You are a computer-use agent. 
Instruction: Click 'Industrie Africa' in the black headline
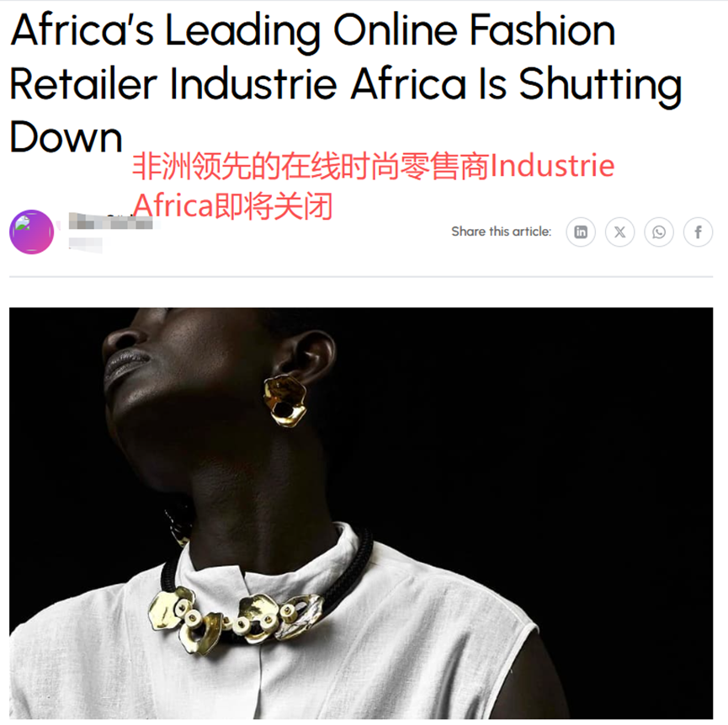coord(317,83)
